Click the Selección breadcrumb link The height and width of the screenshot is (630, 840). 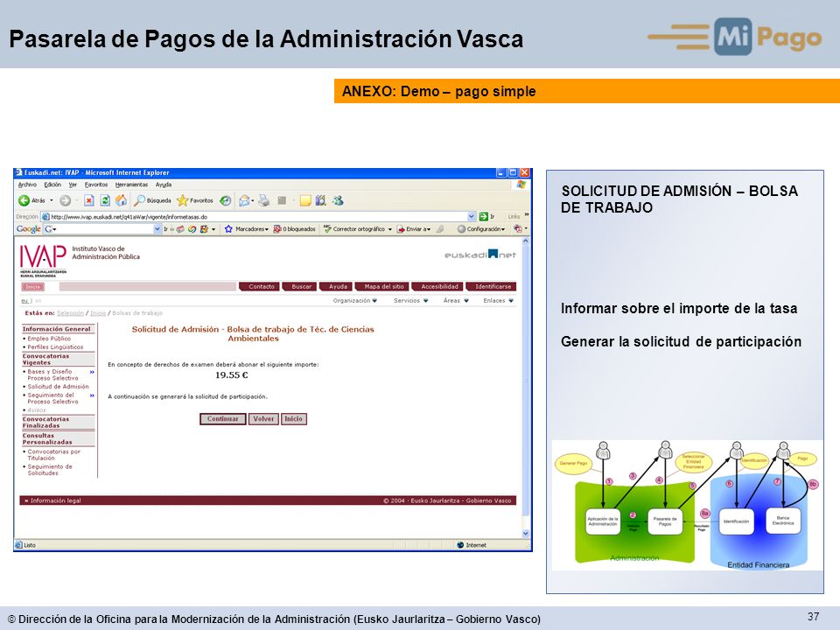click(x=70, y=313)
